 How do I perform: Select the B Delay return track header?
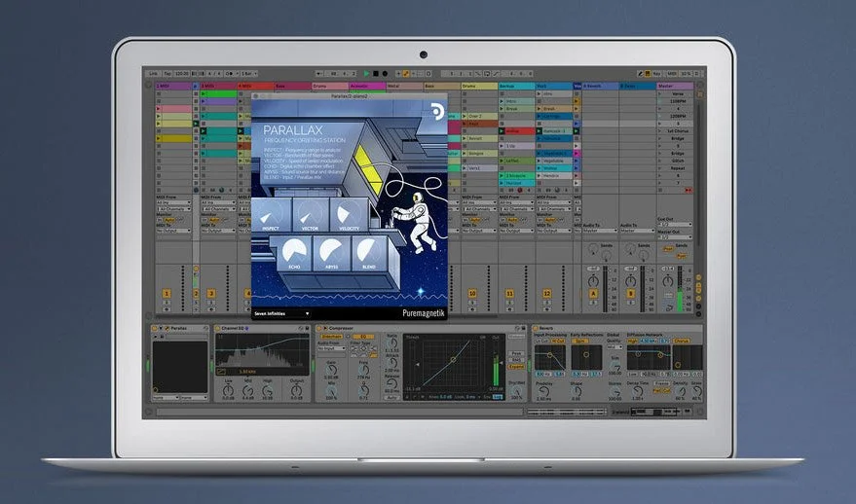637,87
